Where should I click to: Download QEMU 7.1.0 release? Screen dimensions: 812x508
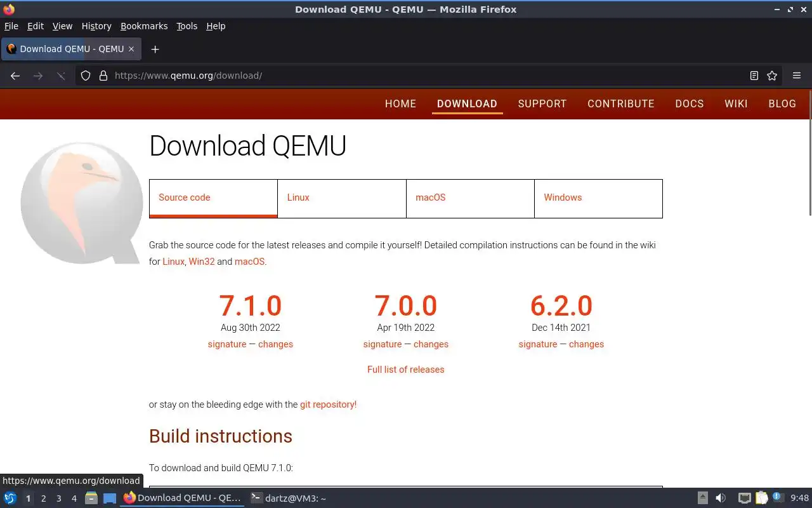click(x=251, y=305)
